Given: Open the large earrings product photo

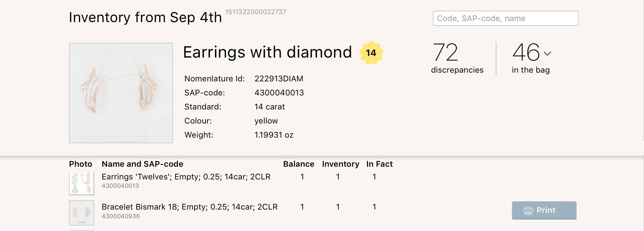Looking at the screenshot, I should (121, 93).
